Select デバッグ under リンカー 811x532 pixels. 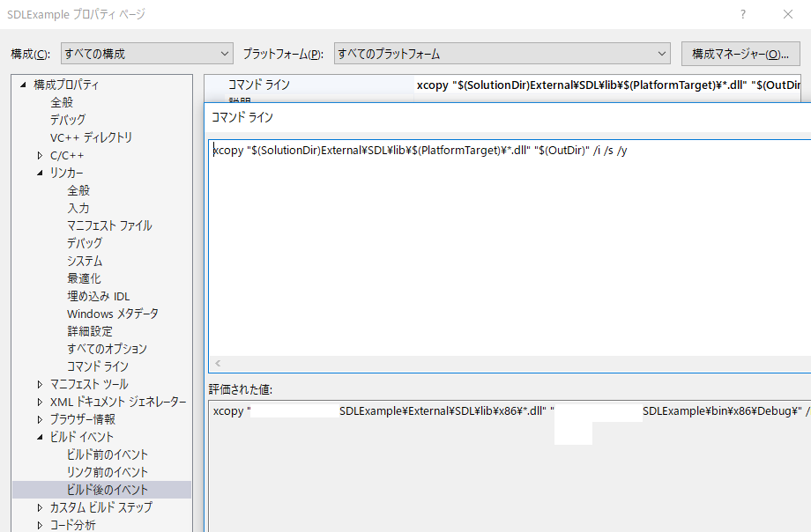[85, 243]
